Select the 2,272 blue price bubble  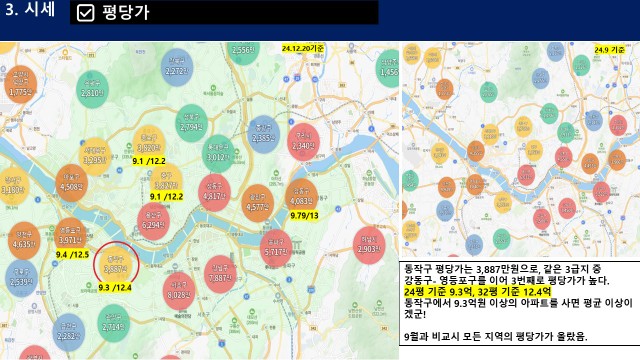pos(177,67)
